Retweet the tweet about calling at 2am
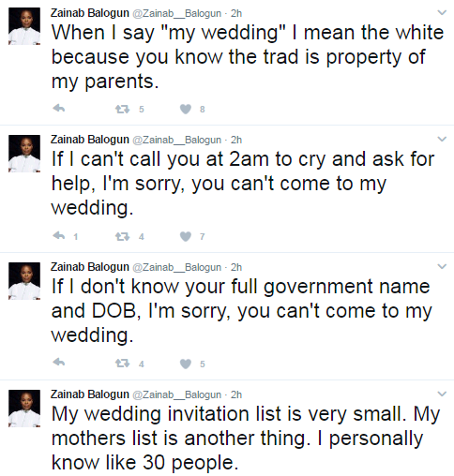Image resolution: width=454 pixels, height=476 pixels. pyautogui.click(x=122, y=236)
